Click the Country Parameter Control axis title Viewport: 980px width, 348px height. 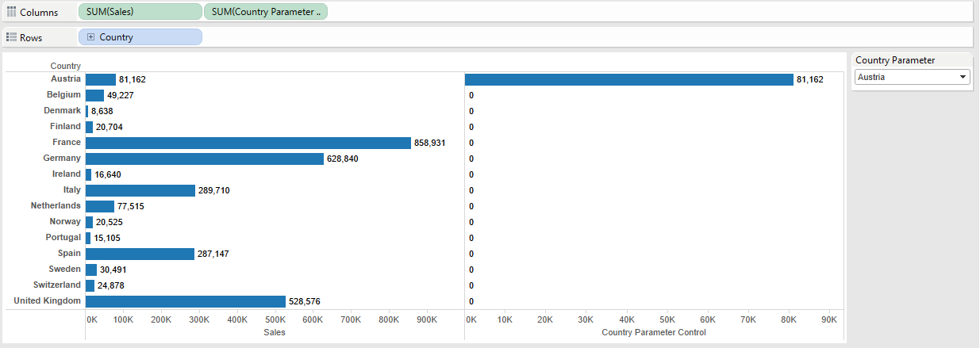(654, 333)
